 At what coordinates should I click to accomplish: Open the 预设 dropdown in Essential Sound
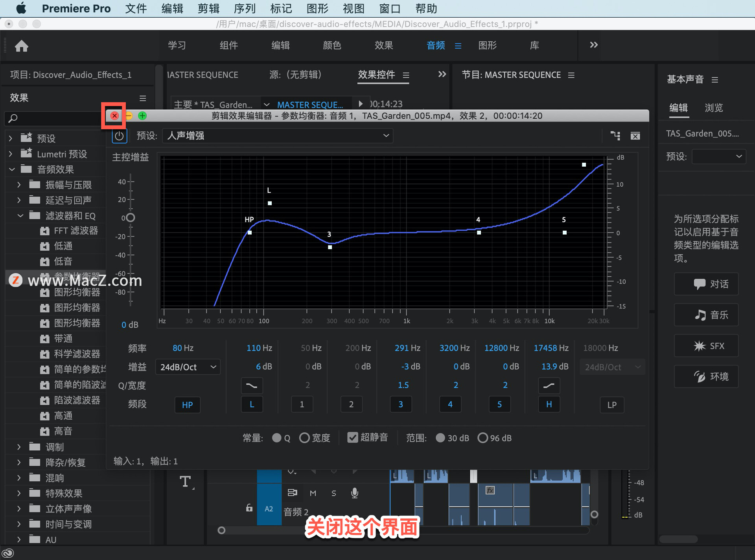(x=718, y=156)
